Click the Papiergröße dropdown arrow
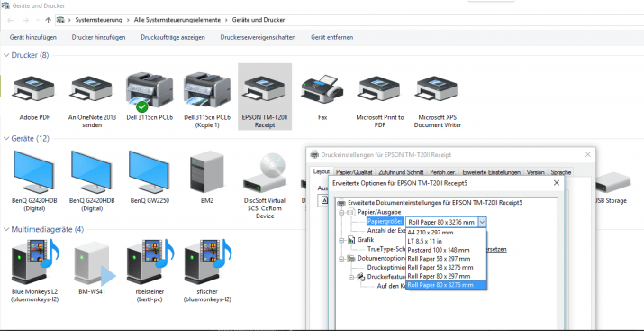This screenshot has height=331, width=644. (482, 222)
